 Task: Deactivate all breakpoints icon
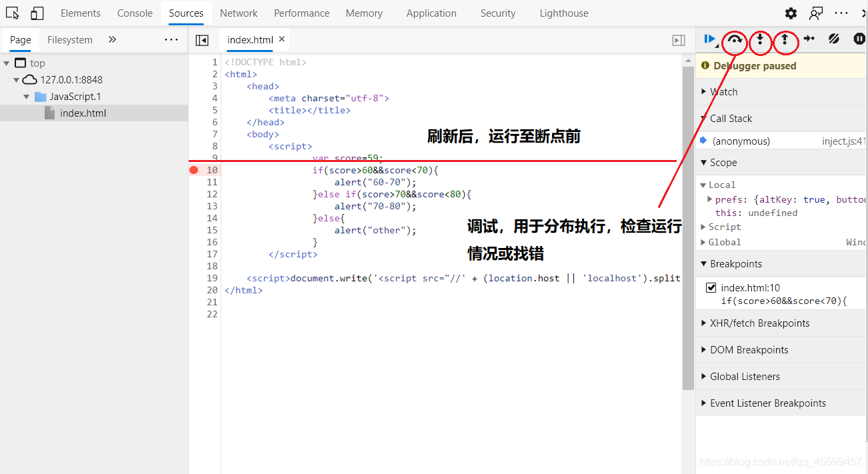[x=834, y=39]
